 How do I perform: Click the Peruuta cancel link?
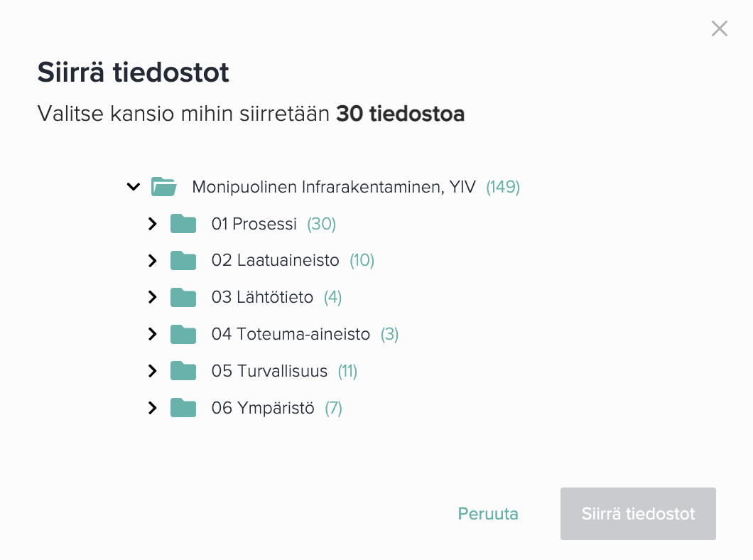(488, 514)
